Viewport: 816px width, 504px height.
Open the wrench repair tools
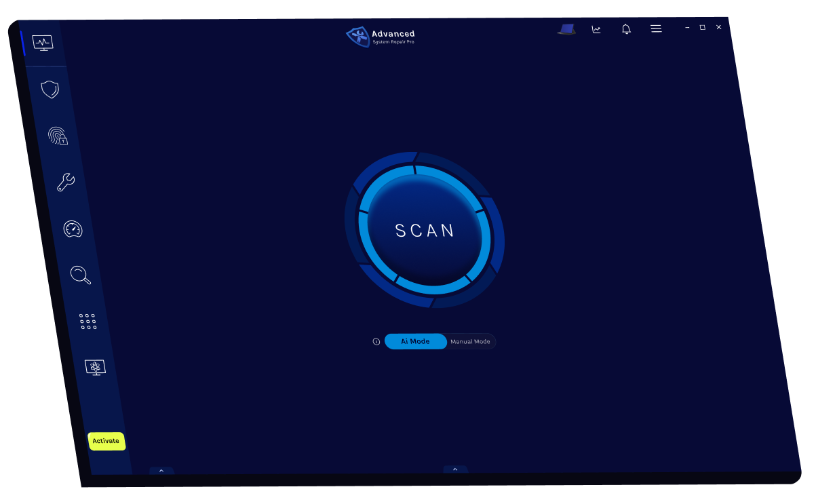tap(66, 182)
